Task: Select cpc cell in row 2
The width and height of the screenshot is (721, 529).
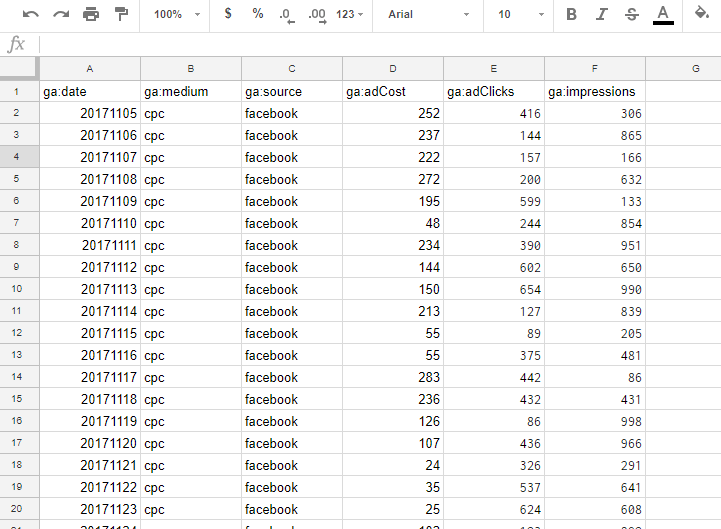Action: pos(191,113)
